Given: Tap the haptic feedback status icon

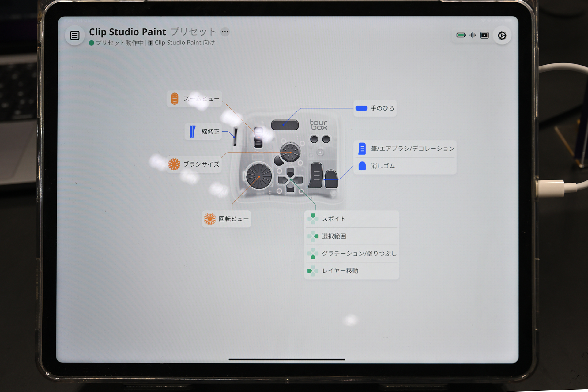Looking at the screenshot, I should pyautogui.click(x=473, y=35).
